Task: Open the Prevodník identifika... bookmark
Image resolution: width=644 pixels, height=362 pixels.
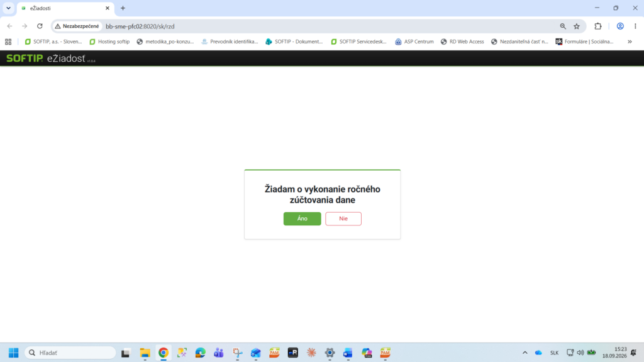Action: pyautogui.click(x=230, y=42)
